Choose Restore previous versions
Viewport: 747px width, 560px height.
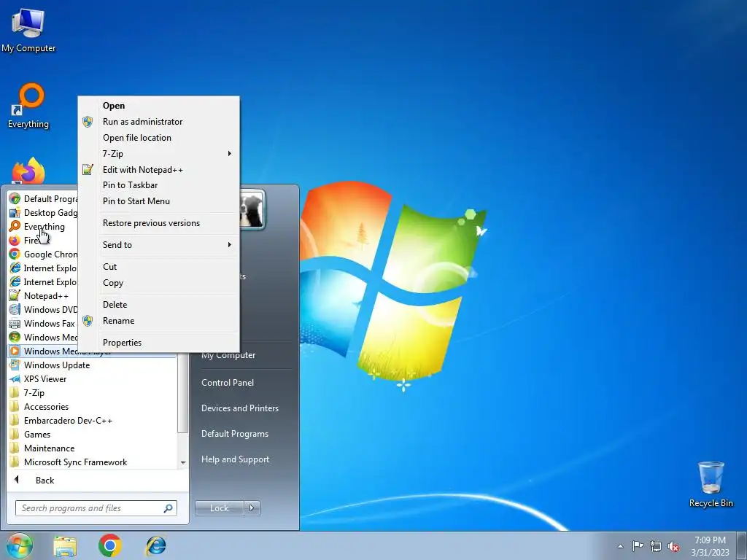[158, 223]
